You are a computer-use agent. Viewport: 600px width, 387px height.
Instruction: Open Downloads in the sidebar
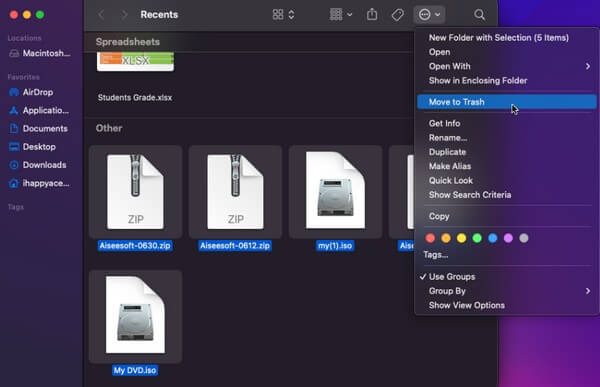click(38, 165)
